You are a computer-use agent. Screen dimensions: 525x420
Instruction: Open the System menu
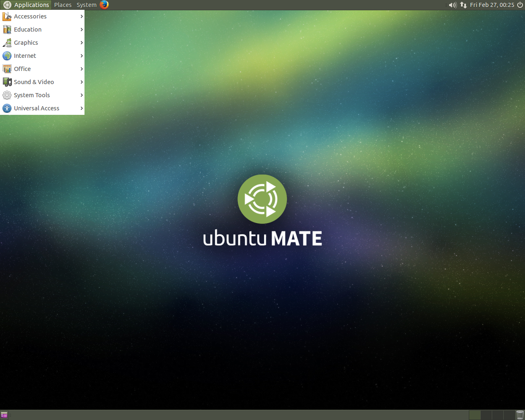[87, 5]
